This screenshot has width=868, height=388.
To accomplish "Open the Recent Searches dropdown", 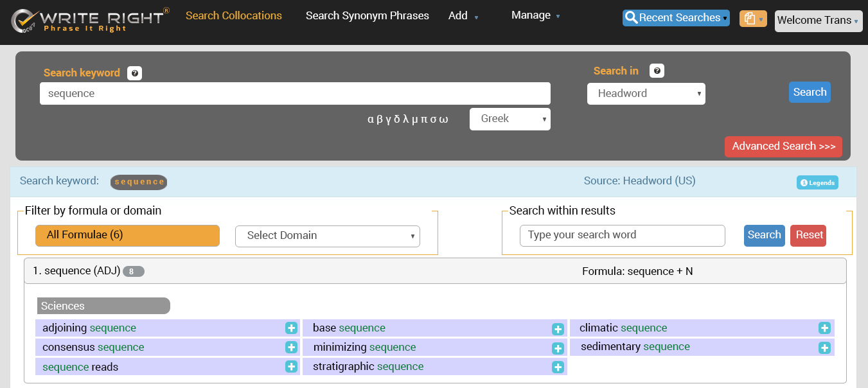I will pos(675,18).
